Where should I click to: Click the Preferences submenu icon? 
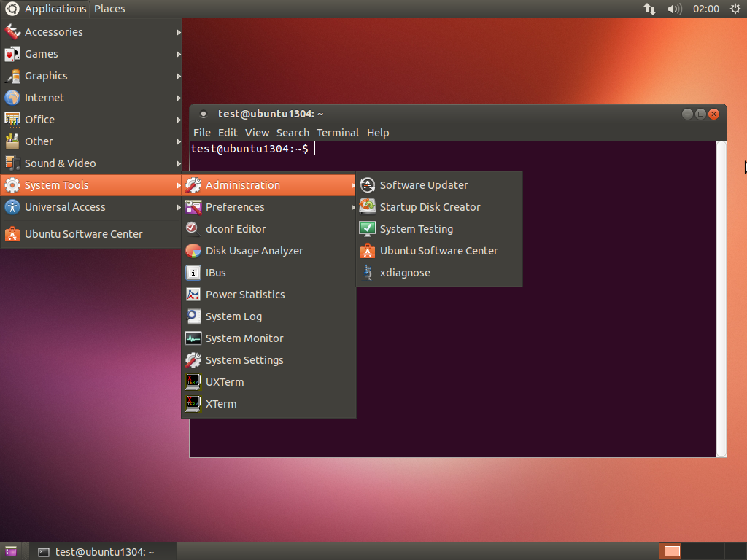[x=193, y=207]
